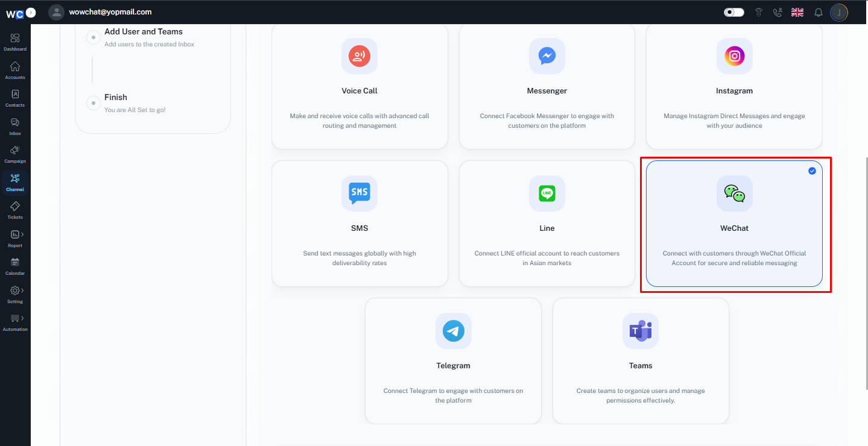Expand the Report submenu chevron

(x=22, y=234)
